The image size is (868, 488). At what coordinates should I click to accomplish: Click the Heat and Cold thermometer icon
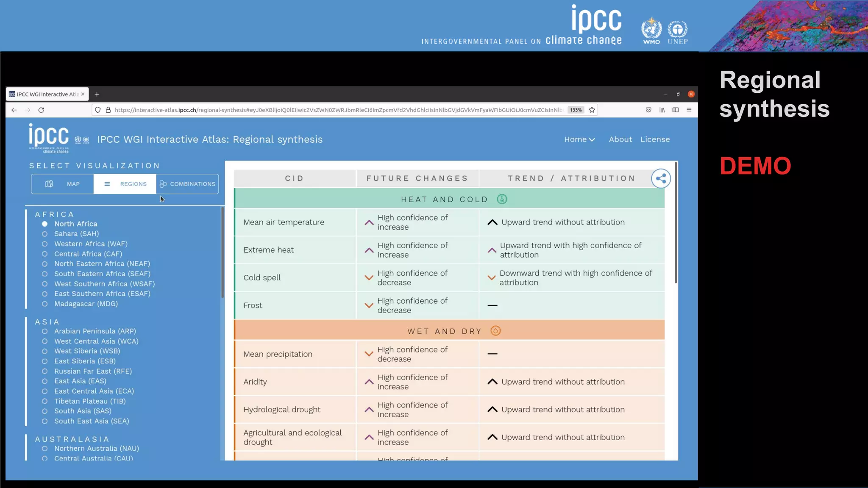[x=502, y=199]
